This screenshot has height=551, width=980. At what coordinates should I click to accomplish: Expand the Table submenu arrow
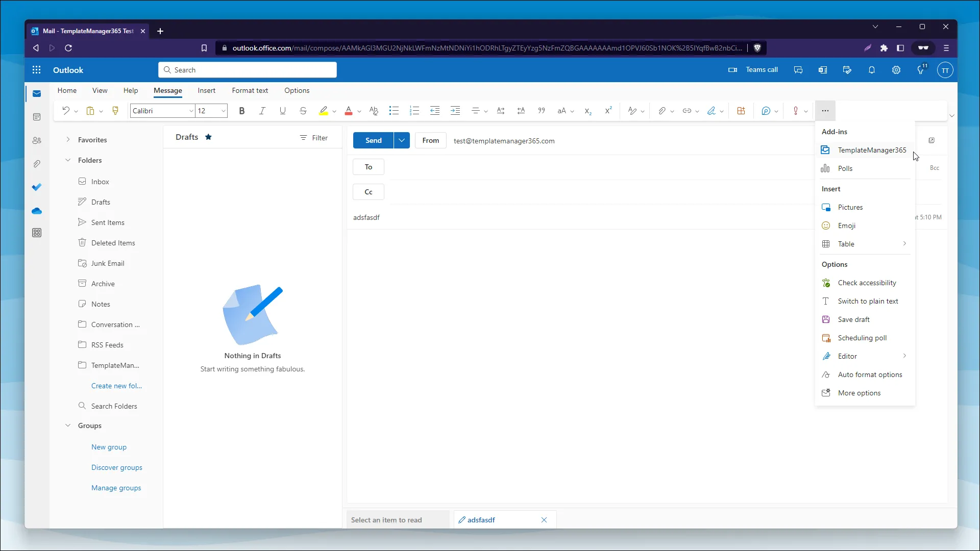[x=904, y=243]
